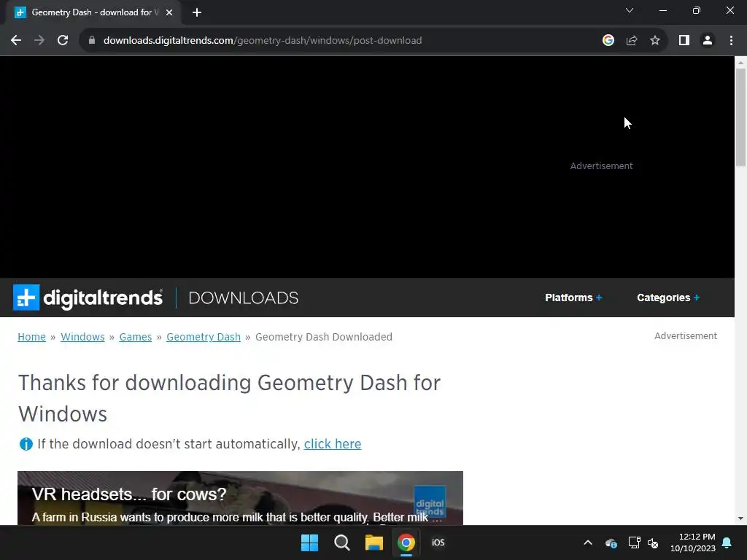Click the Digital Trends logo
Screen dimensions: 747x560
[x=88, y=297]
